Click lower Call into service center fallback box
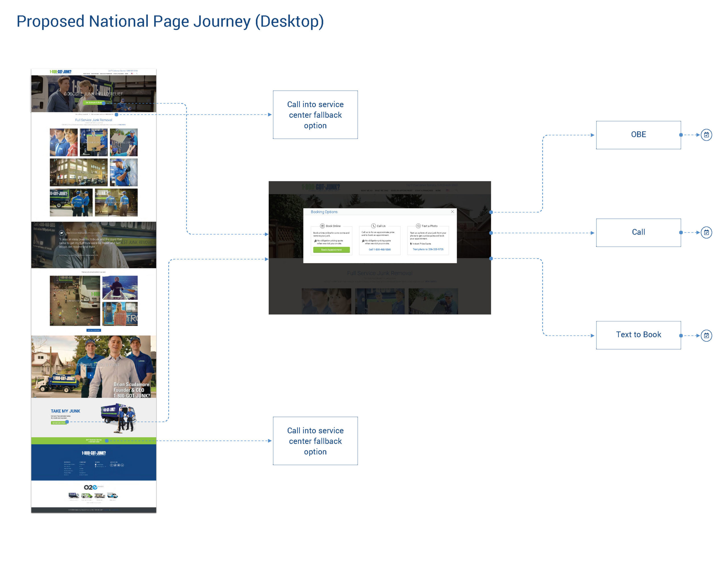 [315, 440]
